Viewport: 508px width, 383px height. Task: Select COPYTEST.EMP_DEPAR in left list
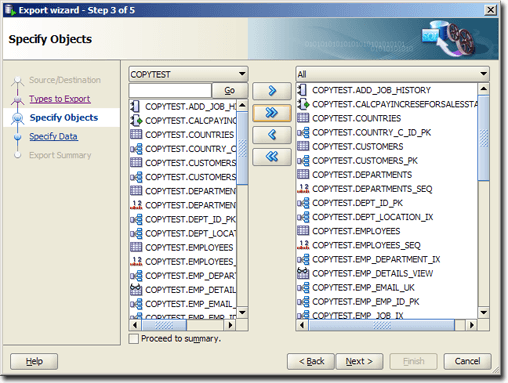coord(191,276)
